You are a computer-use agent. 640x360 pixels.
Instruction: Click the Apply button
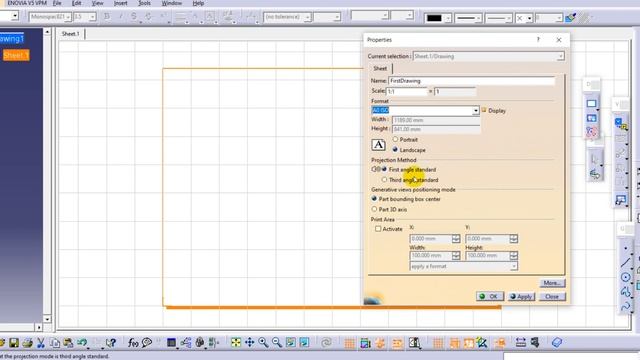[521, 296]
